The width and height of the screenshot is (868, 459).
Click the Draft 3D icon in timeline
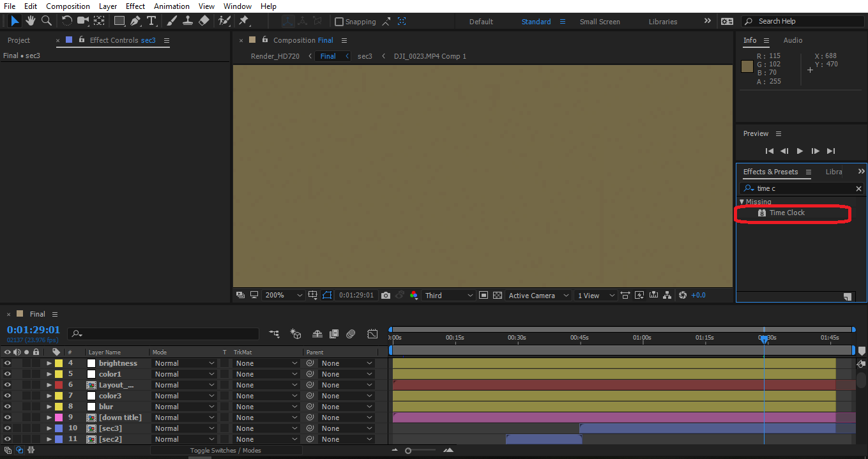[x=296, y=334]
